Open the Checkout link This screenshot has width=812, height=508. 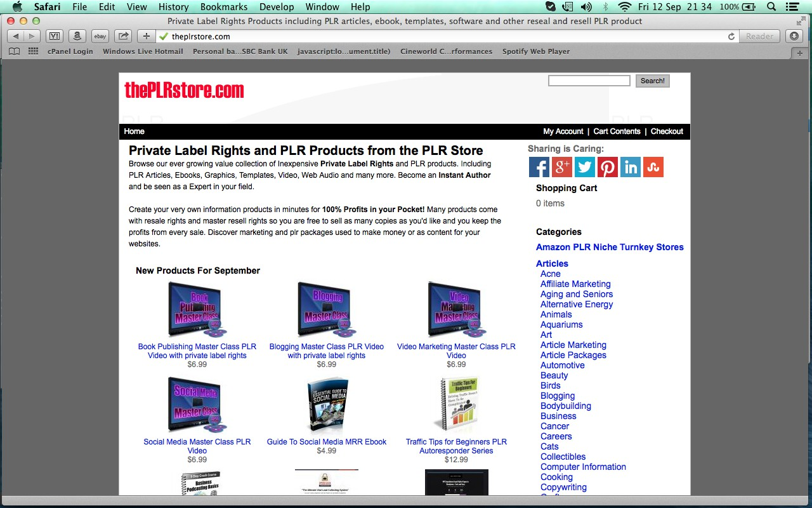pyautogui.click(x=667, y=131)
